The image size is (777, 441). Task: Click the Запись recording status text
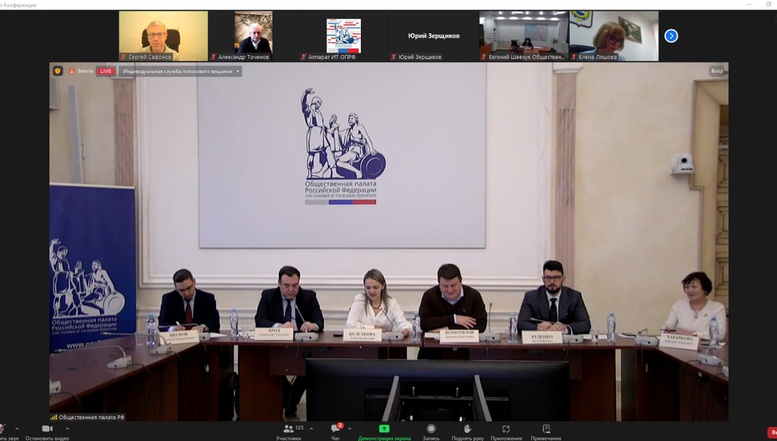pyautogui.click(x=85, y=71)
